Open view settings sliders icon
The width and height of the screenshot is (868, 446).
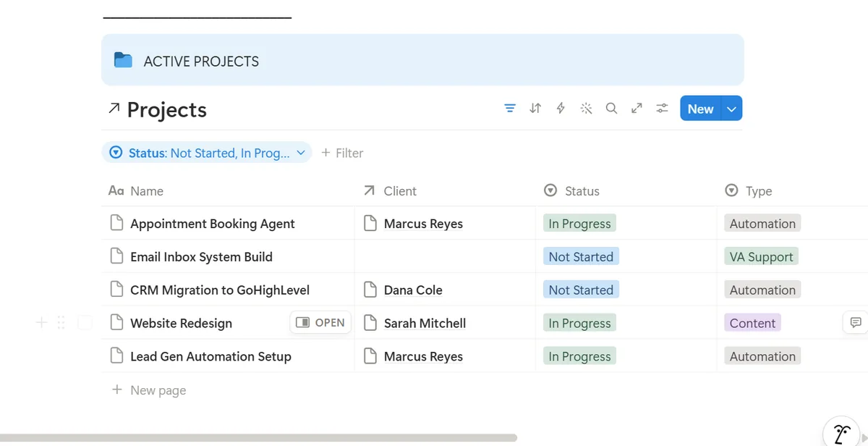pos(662,109)
